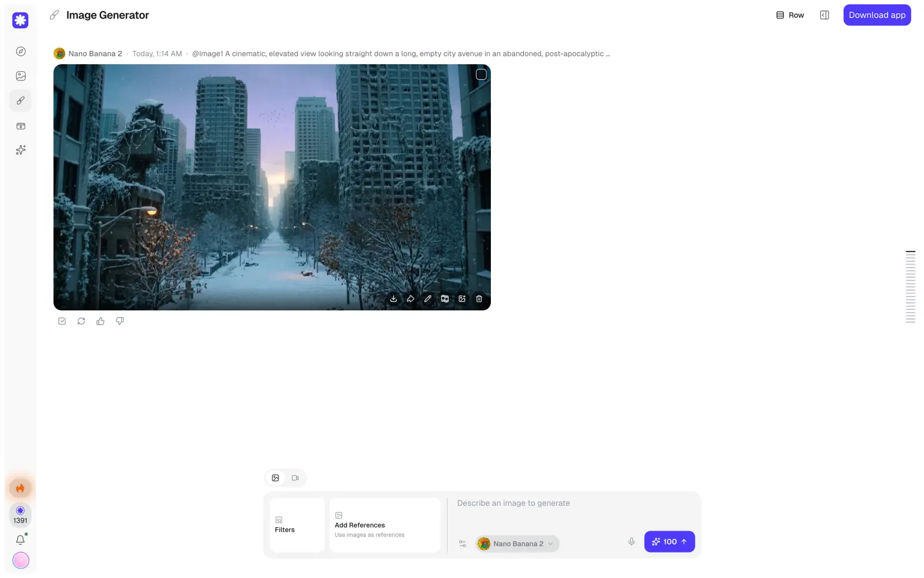
Task: Dislike the generation with thumbs down
Action: (x=120, y=321)
